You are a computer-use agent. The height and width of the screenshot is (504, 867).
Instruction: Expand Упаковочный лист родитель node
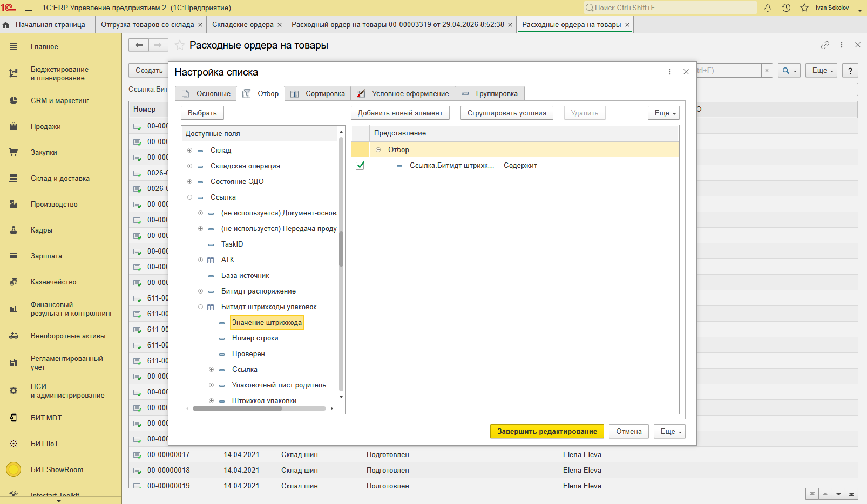[211, 385]
